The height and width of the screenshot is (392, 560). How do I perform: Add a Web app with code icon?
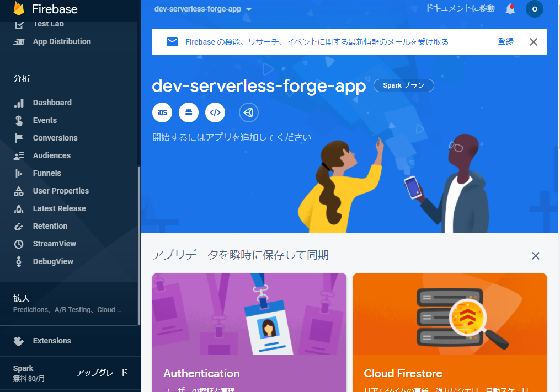[215, 112]
